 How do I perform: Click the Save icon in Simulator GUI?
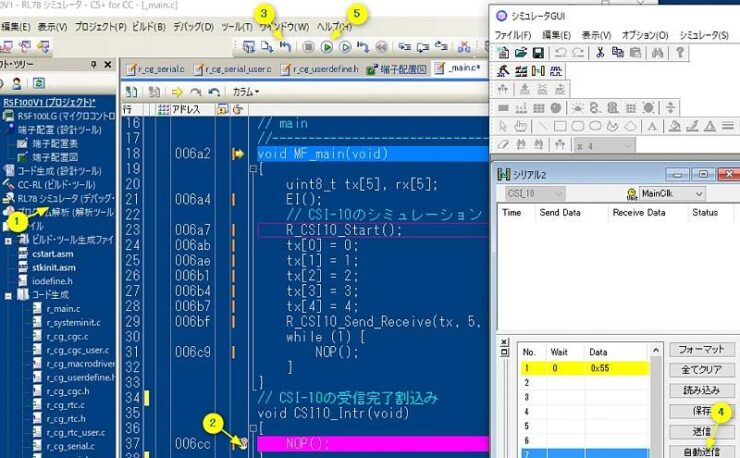[538, 51]
